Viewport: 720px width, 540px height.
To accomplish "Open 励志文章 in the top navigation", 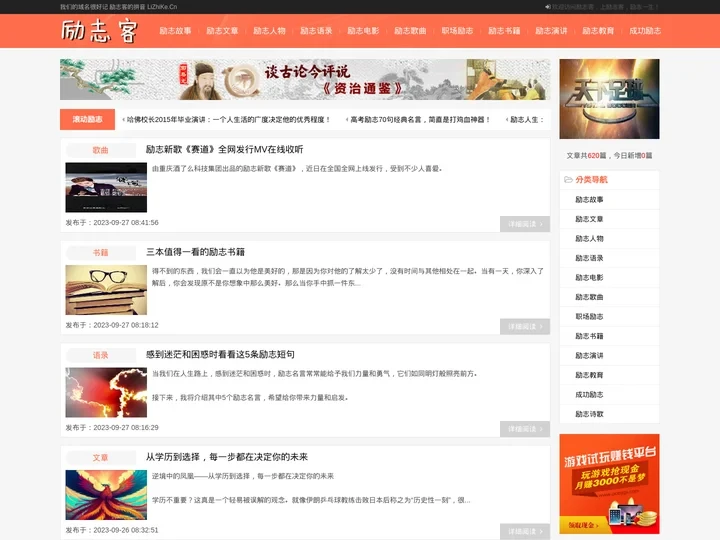I will tap(222, 31).
